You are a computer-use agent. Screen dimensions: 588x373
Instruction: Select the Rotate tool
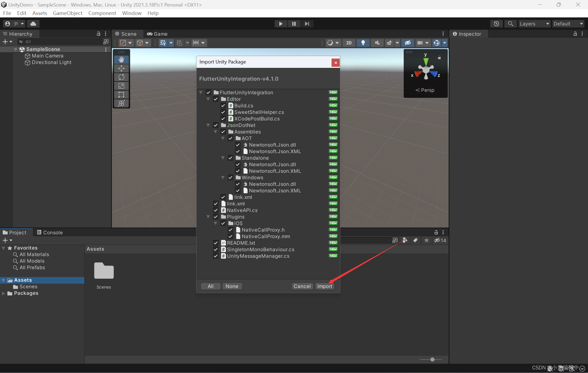point(121,77)
